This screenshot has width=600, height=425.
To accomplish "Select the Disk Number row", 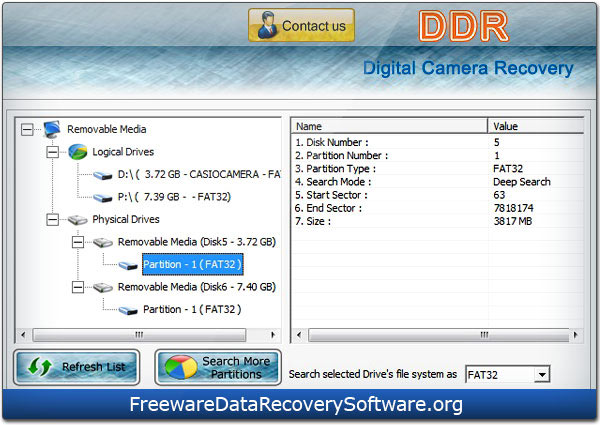I will 438,142.
